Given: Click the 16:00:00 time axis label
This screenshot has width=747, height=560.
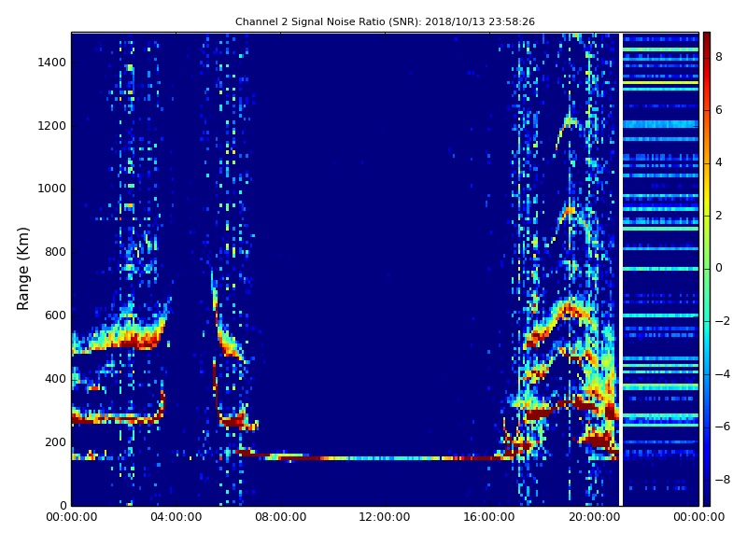Looking at the screenshot, I should click(489, 517).
